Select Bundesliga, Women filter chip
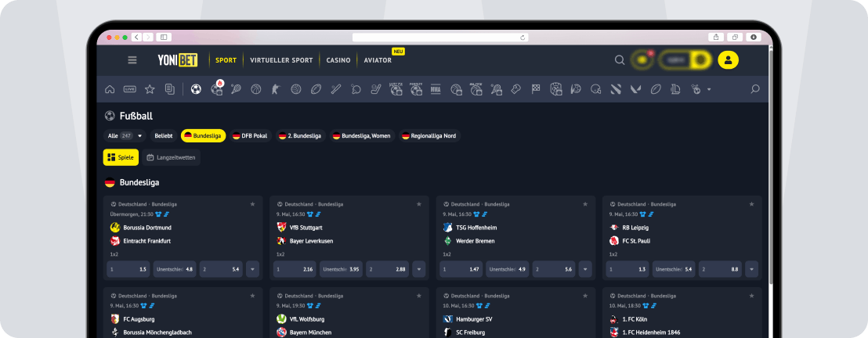The image size is (868, 338). (363, 135)
